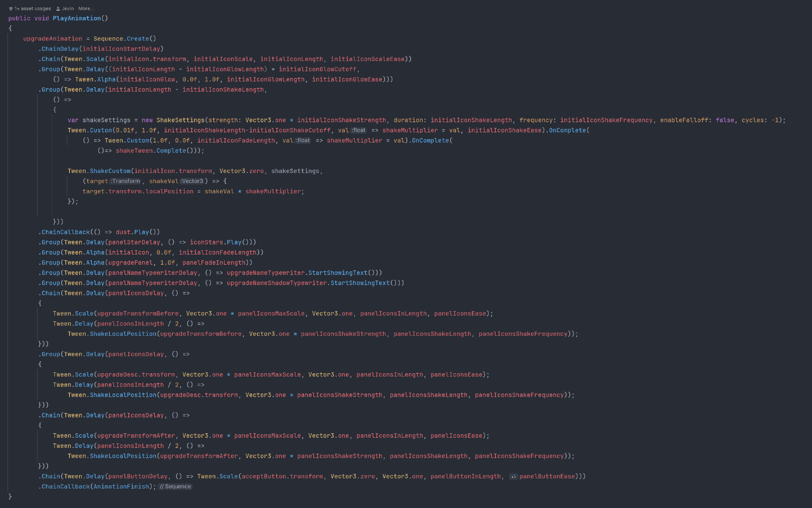The width and height of the screenshot is (812, 508).
Task: Click the ':Vector3' hint after shakeVal
Action: (192, 181)
